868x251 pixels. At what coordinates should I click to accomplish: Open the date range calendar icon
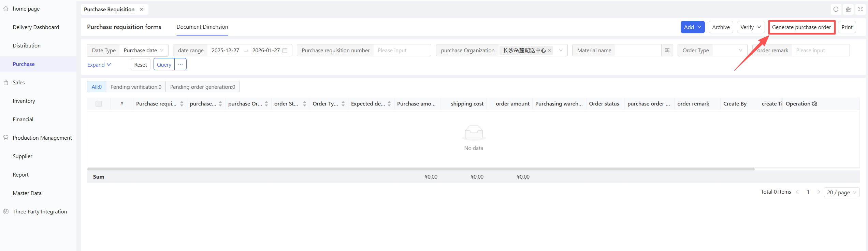[x=285, y=51]
